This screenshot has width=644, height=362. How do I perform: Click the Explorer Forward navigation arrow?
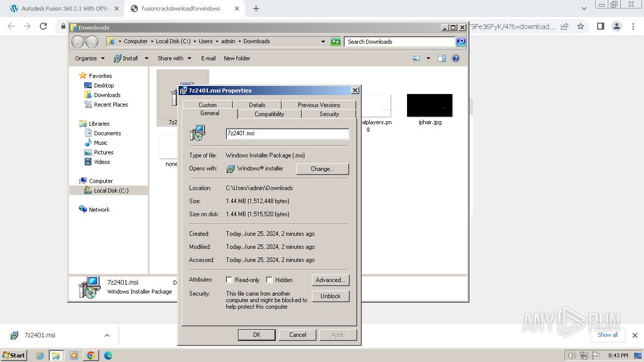pyautogui.click(x=92, y=42)
